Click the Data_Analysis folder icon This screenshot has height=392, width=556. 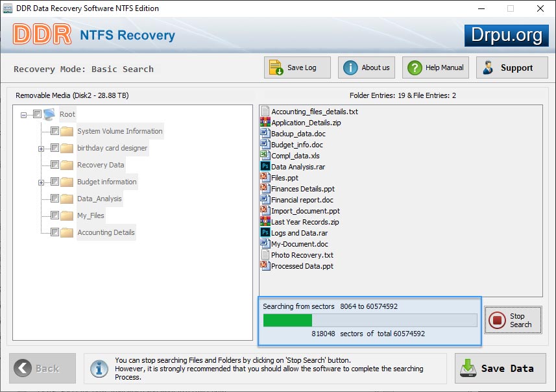pyautogui.click(x=67, y=199)
